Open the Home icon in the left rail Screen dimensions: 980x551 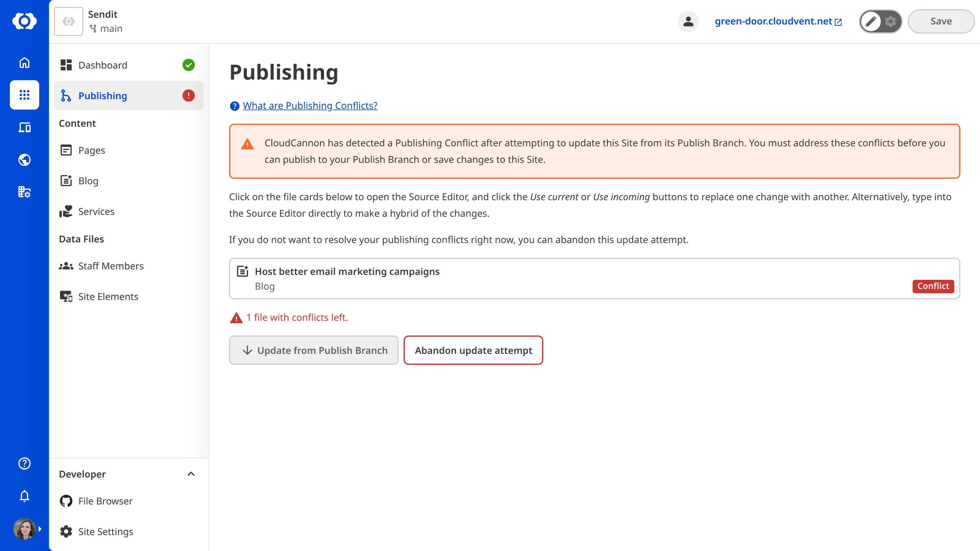click(x=24, y=62)
